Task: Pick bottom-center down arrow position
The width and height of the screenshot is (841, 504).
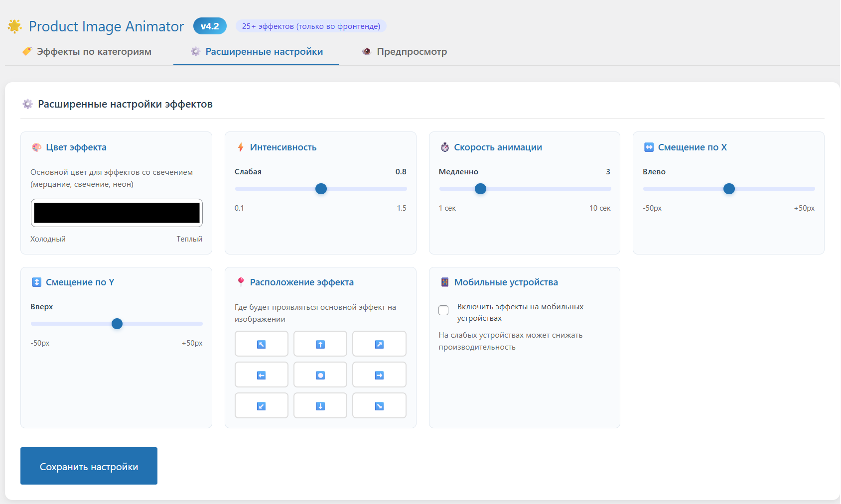Action: [320, 405]
